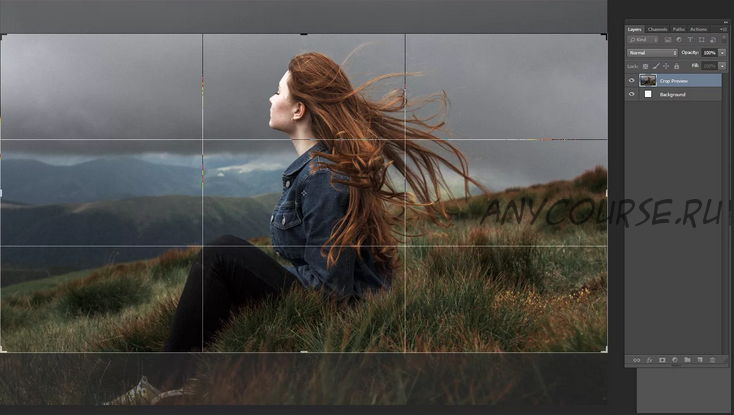
Task: Create a new layer group
Action: click(688, 360)
